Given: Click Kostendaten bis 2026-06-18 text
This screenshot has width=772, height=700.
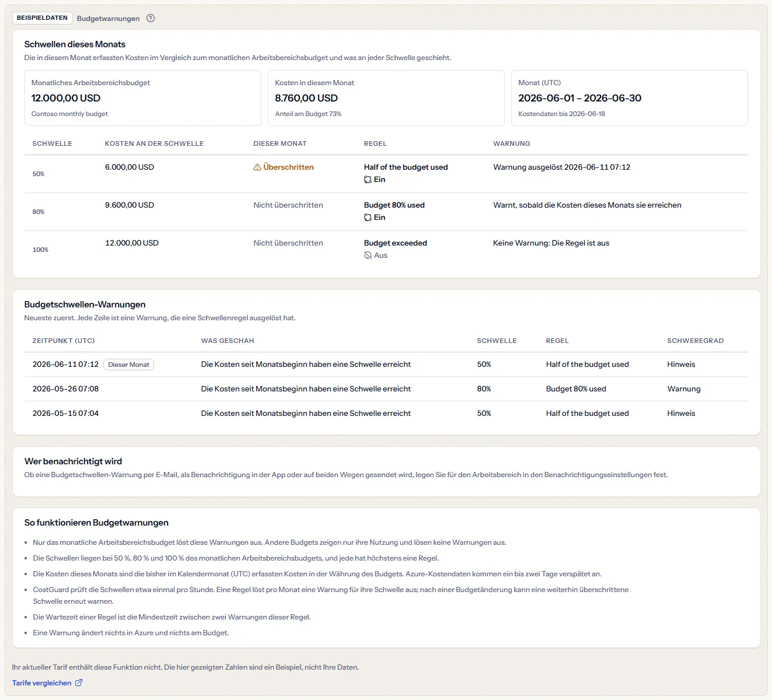Looking at the screenshot, I should pyautogui.click(x=561, y=114).
